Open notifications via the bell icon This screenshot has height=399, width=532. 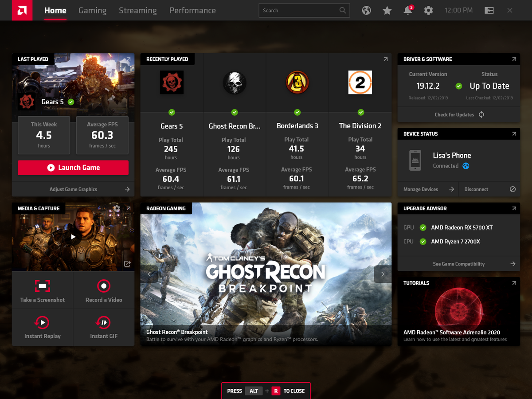coord(408,10)
